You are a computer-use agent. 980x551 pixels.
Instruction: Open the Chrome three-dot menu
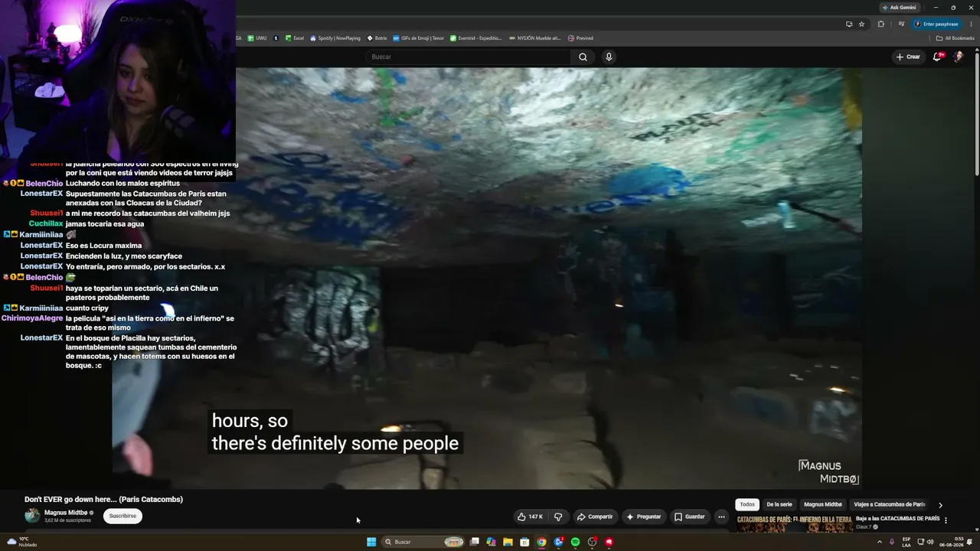click(x=971, y=24)
